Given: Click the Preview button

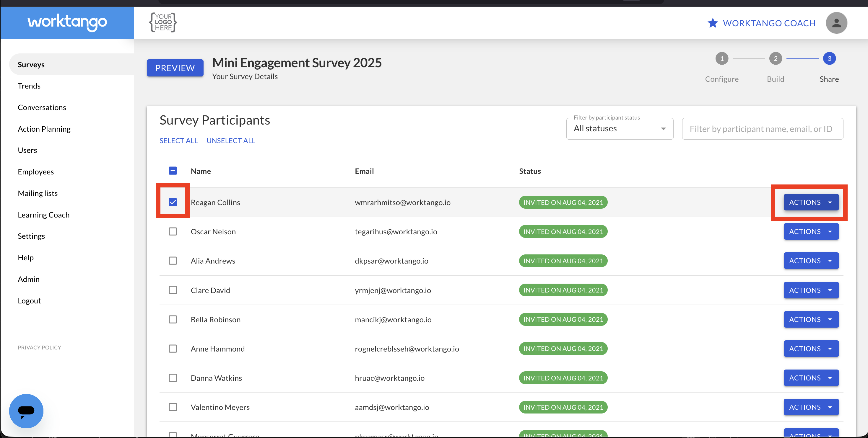Looking at the screenshot, I should (175, 68).
